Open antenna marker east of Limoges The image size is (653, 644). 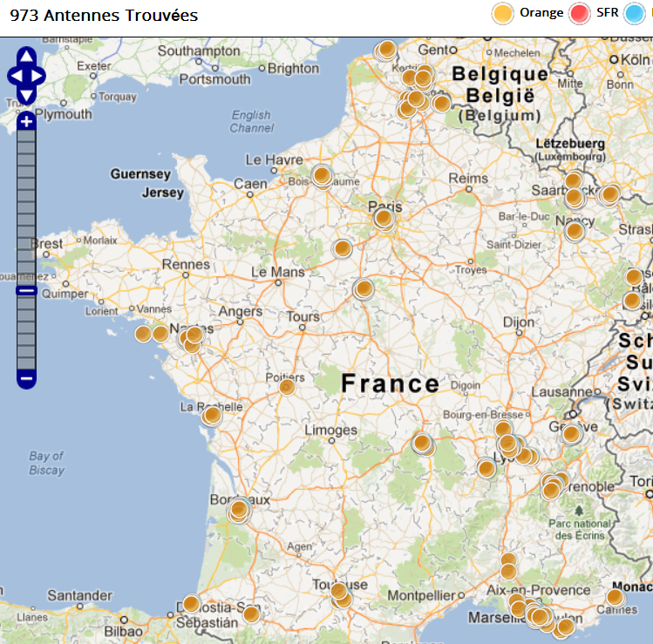pos(422,443)
